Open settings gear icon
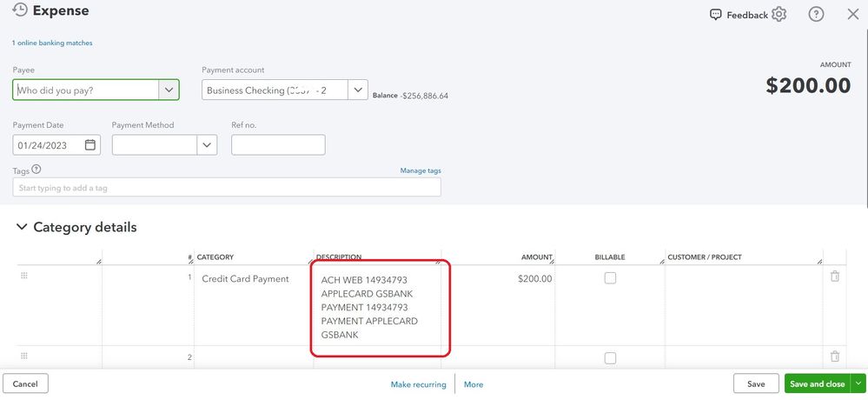Screen dimensions: 868x400 click(779, 15)
